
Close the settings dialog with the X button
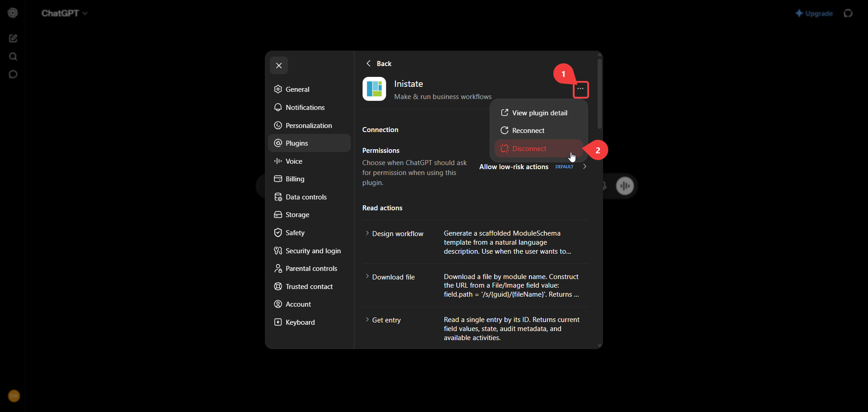279,66
